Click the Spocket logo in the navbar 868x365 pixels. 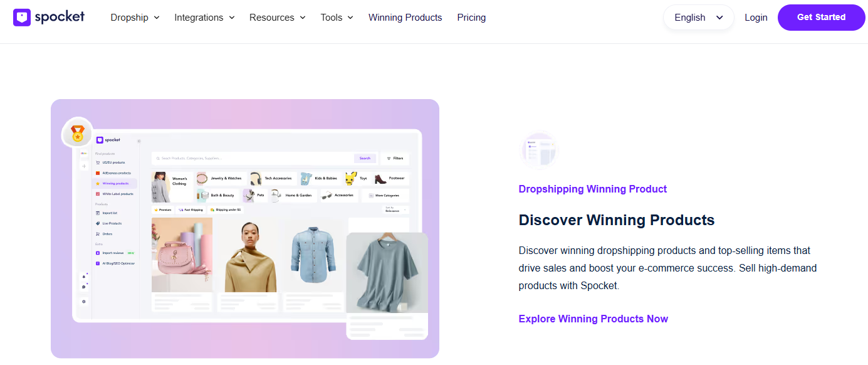(x=49, y=17)
